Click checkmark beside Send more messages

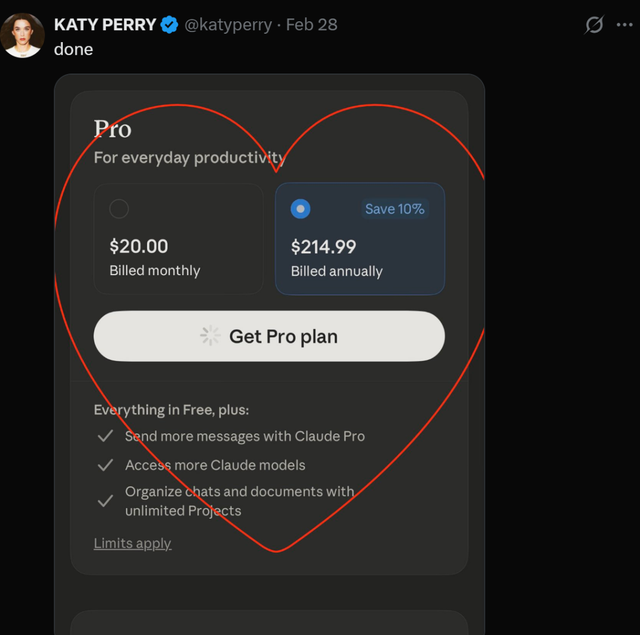tap(105, 436)
